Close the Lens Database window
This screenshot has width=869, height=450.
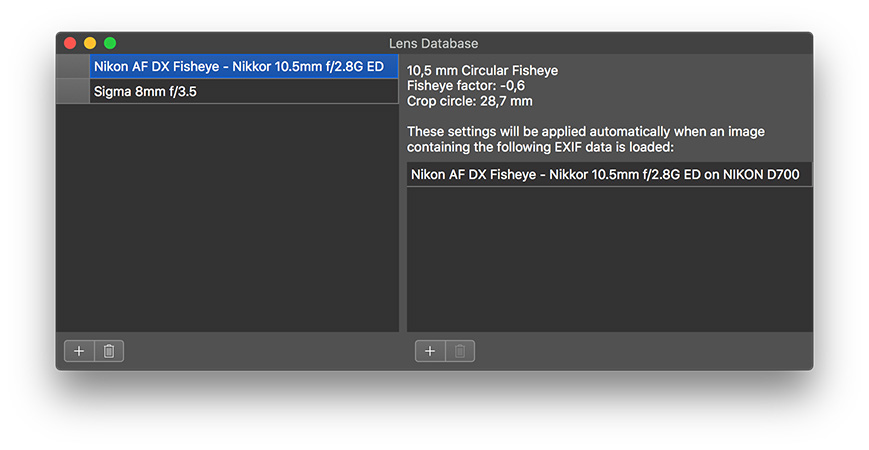tap(70, 43)
